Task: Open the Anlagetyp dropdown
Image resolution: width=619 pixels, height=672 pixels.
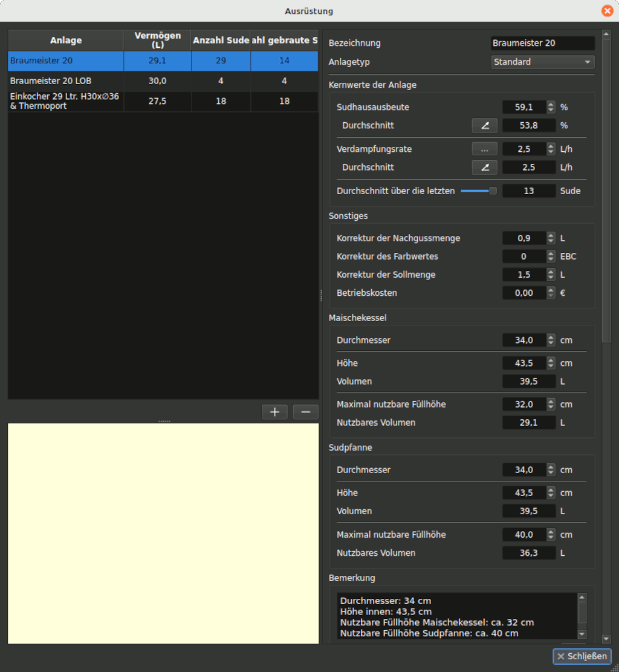Action: pos(542,62)
